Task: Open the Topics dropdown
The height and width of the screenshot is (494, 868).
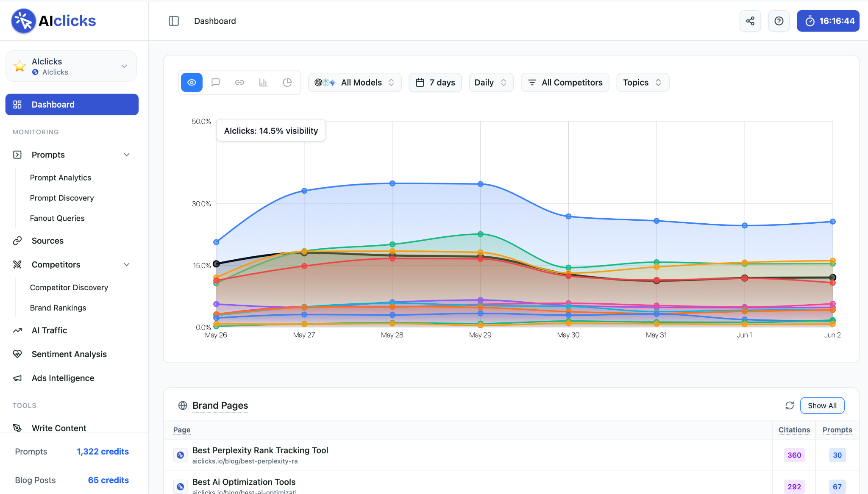Action: click(x=643, y=82)
